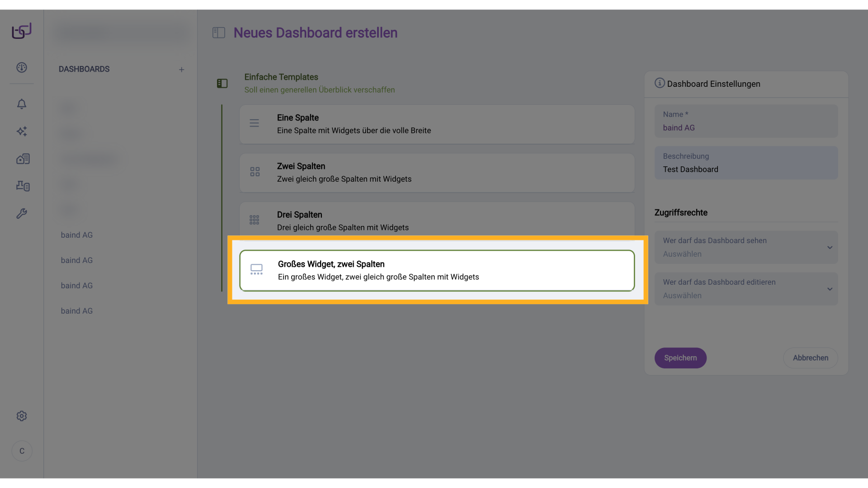Screen dimensions: 868x488
Task: Open notifications bell icon
Action: point(22,104)
